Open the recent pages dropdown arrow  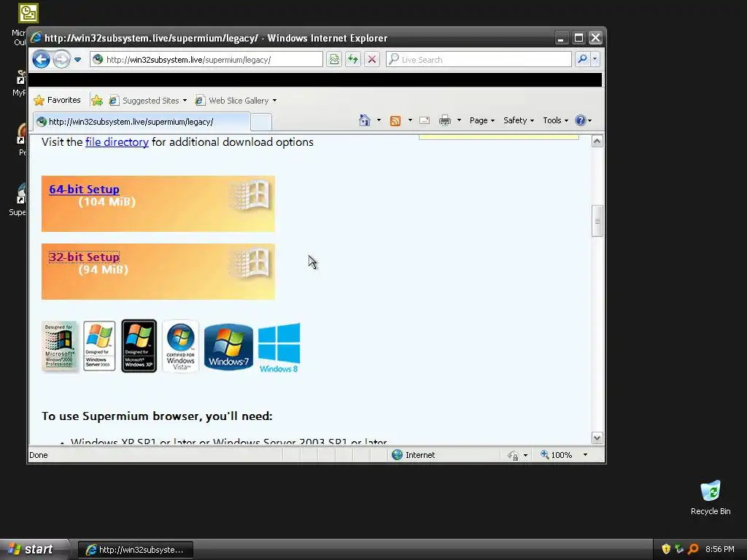pos(77,60)
